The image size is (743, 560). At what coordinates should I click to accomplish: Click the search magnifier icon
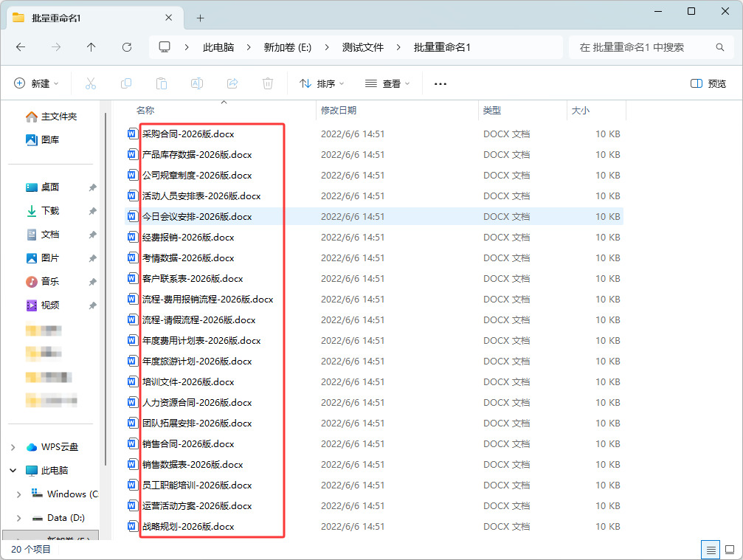pos(720,47)
